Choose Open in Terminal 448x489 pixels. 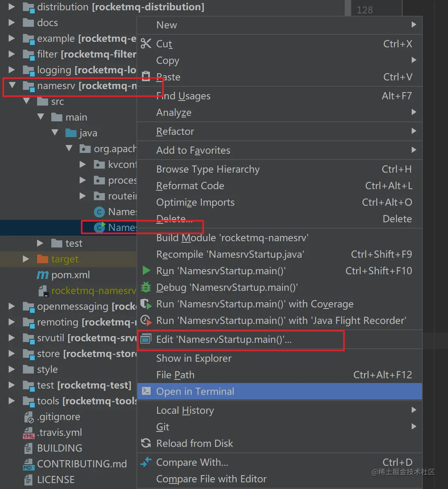point(280,391)
